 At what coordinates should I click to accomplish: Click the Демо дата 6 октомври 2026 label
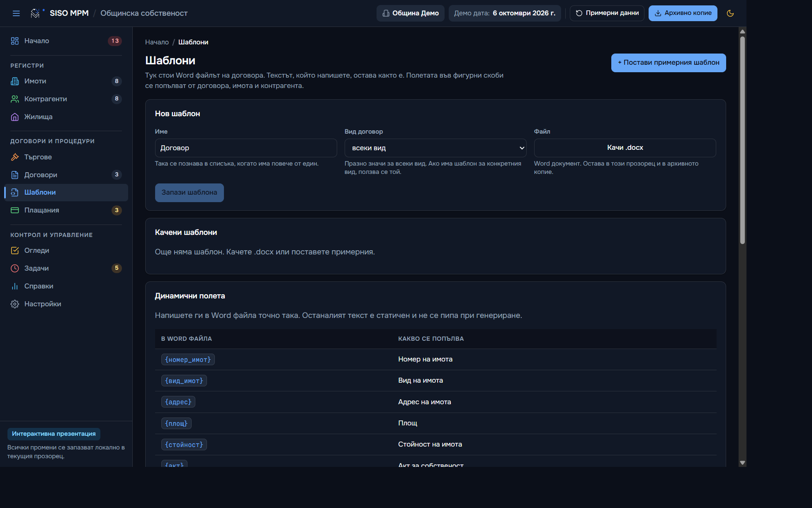pos(505,13)
